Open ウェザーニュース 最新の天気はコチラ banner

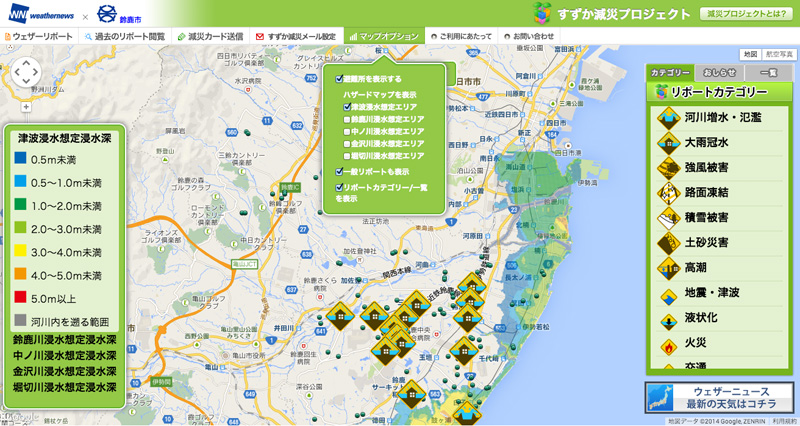coord(720,398)
